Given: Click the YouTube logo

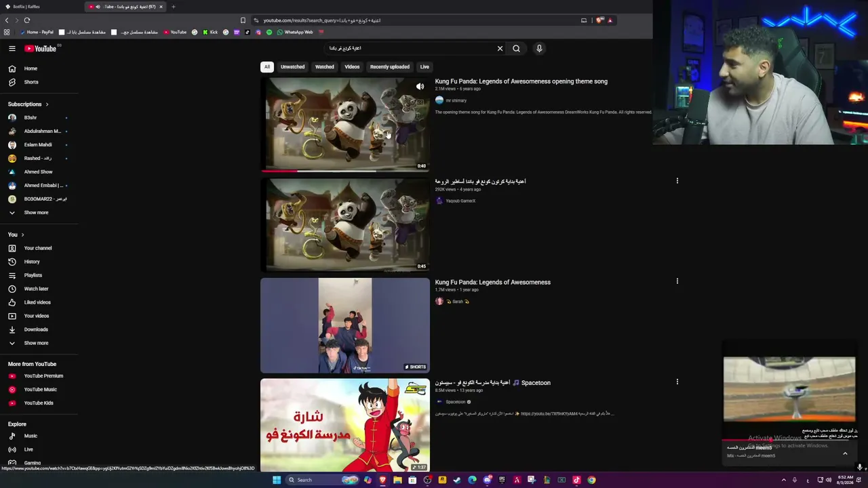Looking at the screenshot, I should tap(41, 49).
